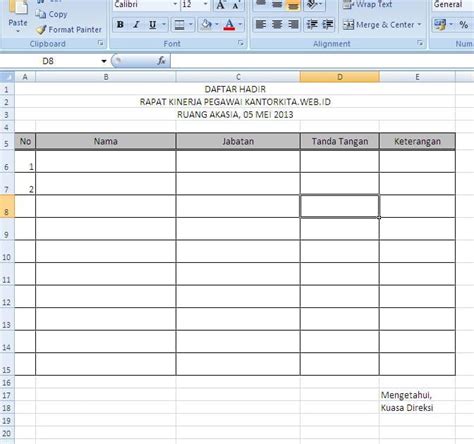Click the Shrink Font icon

coord(236,5)
